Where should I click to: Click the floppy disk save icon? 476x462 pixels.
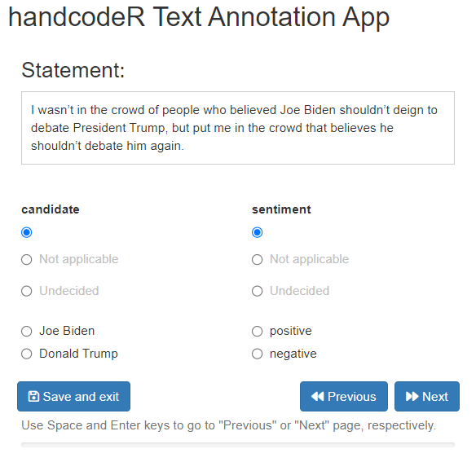coord(33,397)
